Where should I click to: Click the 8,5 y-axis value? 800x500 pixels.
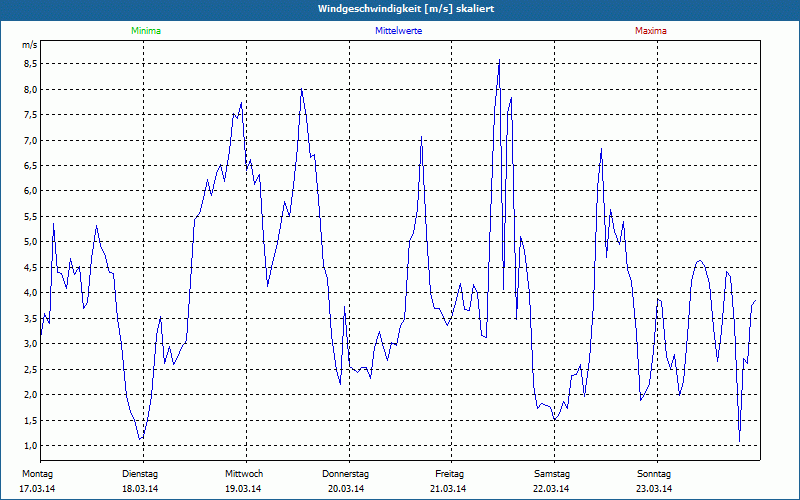[31, 64]
